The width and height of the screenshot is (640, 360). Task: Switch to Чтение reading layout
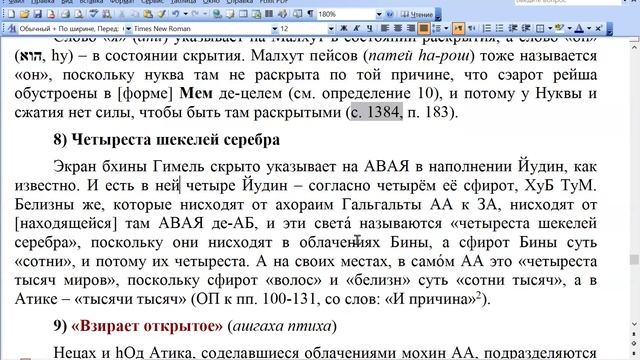point(416,14)
